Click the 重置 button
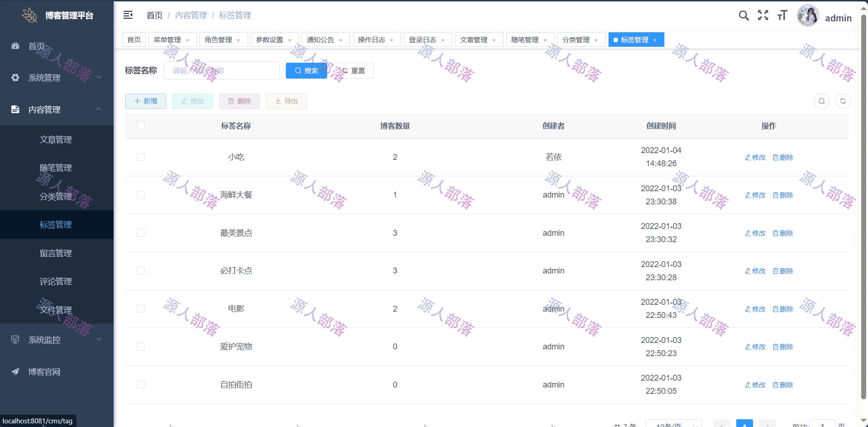Screen dimensions: 868x427 click(x=354, y=70)
